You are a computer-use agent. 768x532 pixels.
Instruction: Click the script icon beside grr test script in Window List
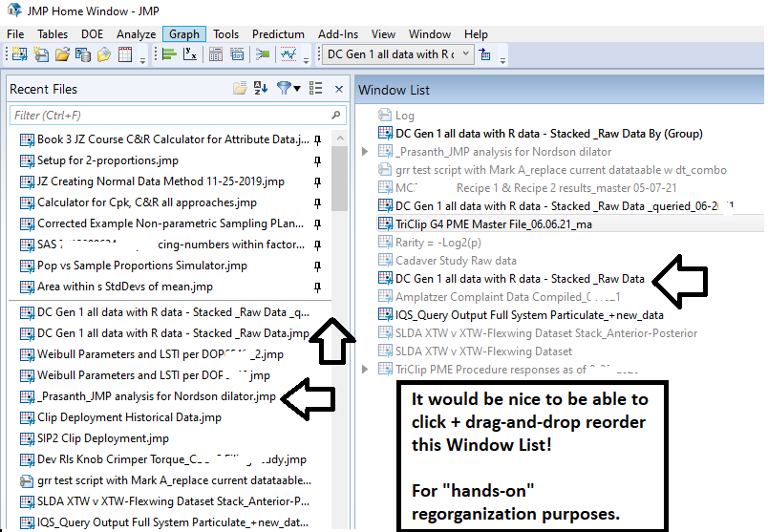384,169
